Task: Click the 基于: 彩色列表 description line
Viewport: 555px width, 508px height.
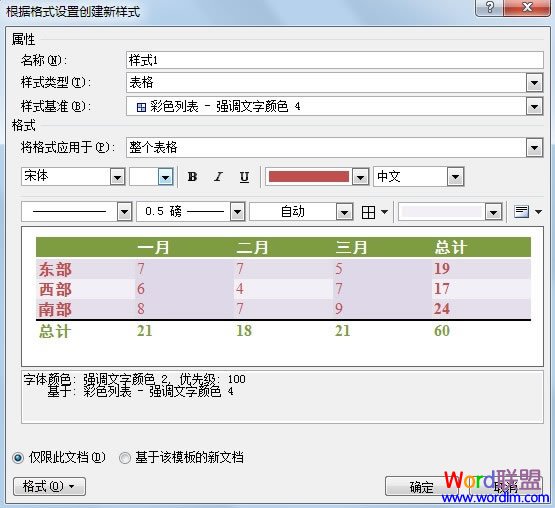Action: point(141,392)
